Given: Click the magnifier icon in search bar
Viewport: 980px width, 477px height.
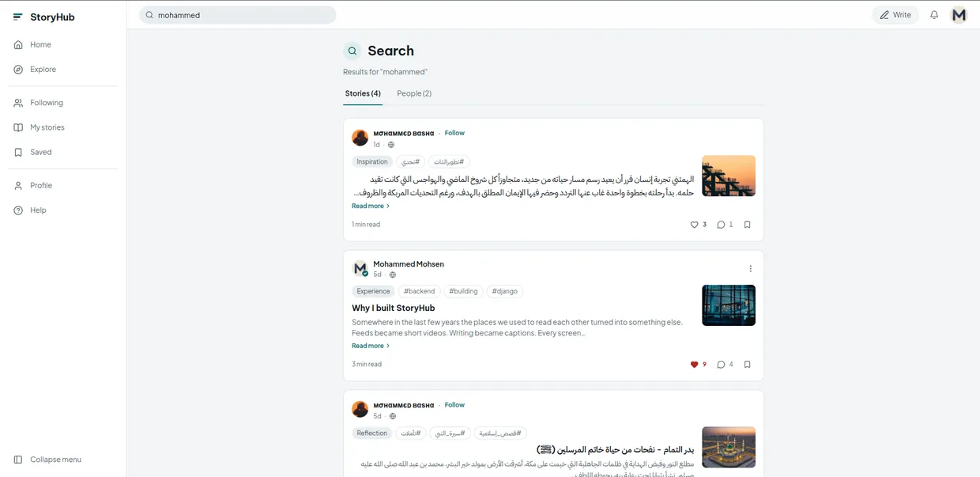Looking at the screenshot, I should pos(149,15).
